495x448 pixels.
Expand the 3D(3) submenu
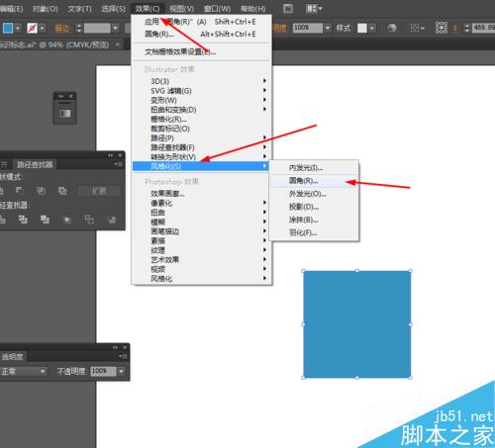click(201, 81)
